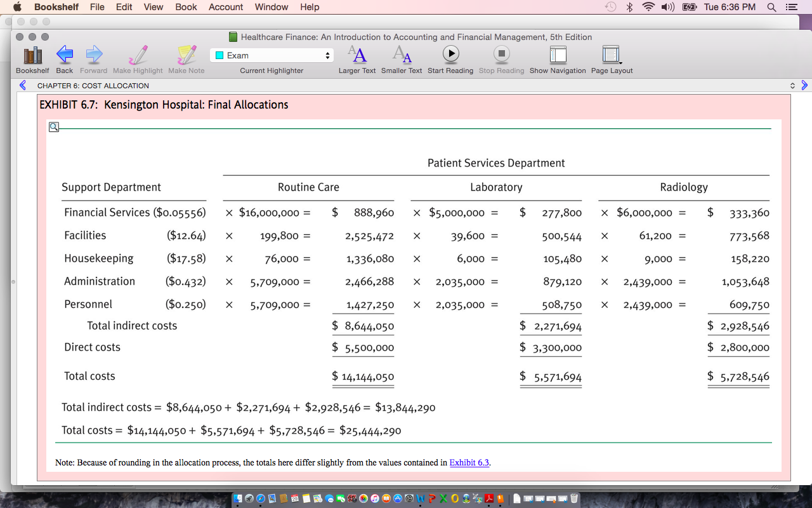This screenshot has height=508, width=812.
Task: Open the Trash in the Dock
Action: [x=574, y=498]
